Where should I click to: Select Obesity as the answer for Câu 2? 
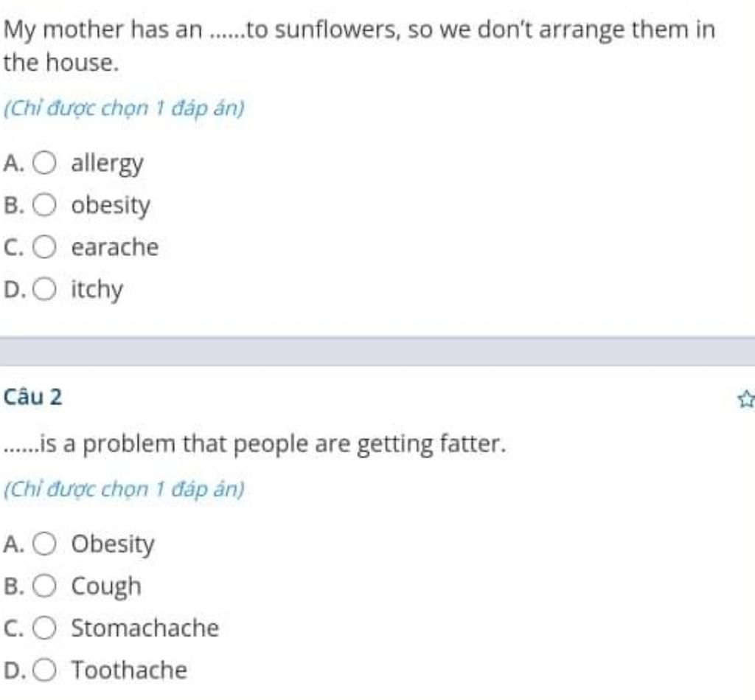coord(44,544)
